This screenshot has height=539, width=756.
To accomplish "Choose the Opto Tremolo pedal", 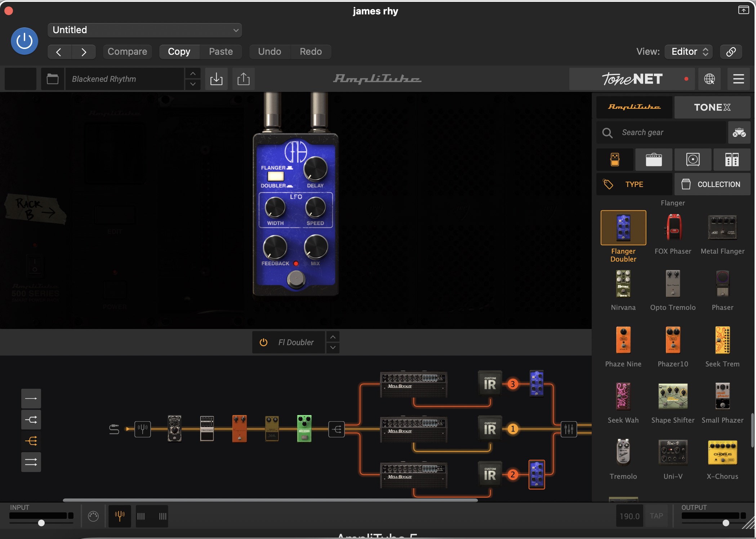I will tap(673, 284).
